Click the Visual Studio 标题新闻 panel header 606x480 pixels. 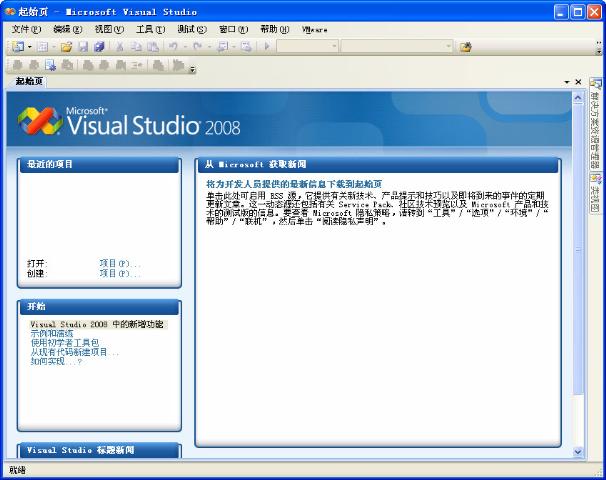(x=99, y=450)
